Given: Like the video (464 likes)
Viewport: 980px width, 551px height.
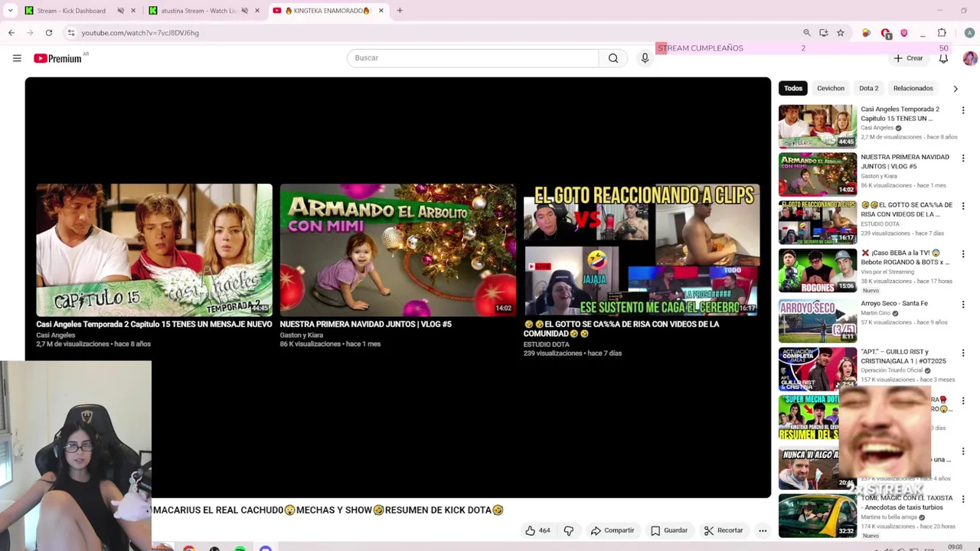Looking at the screenshot, I should click(538, 530).
